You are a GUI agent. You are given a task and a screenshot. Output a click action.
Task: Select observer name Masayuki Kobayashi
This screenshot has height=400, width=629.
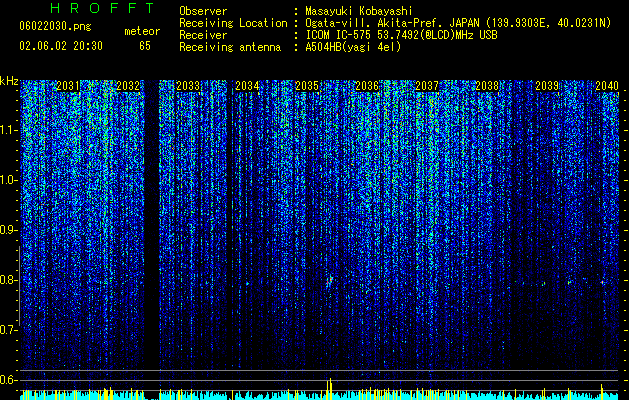pyautogui.click(x=359, y=11)
